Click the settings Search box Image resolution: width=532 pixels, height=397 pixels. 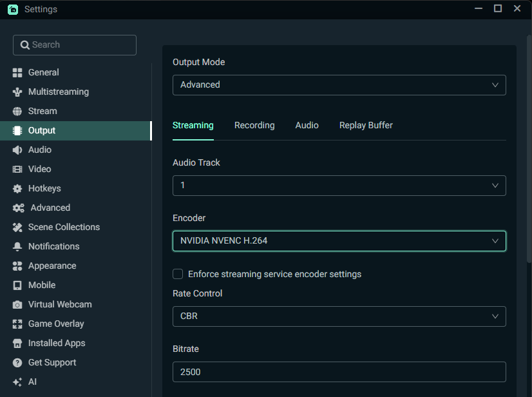(x=75, y=45)
